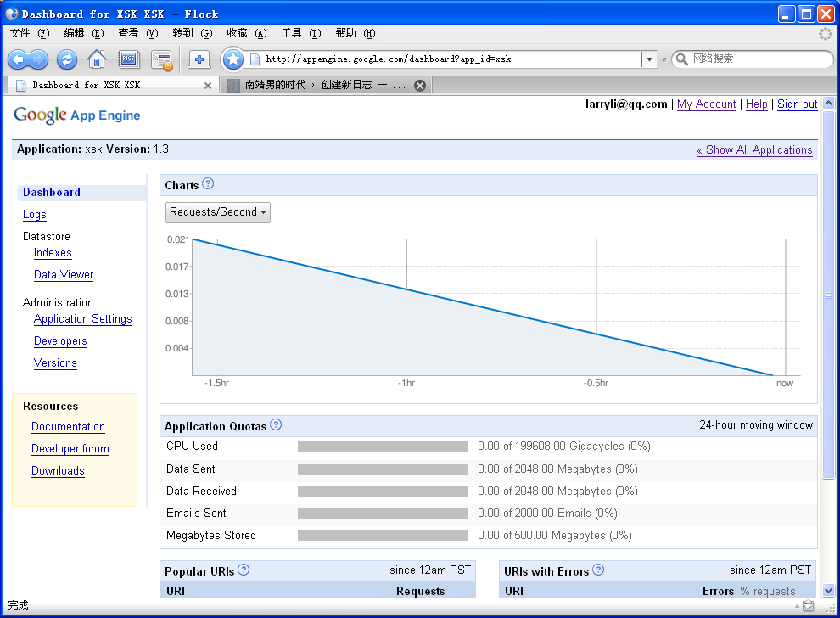Click the Charts help question mark icon
This screenshot has height=618, width=840.
click(x=208, y=184)
